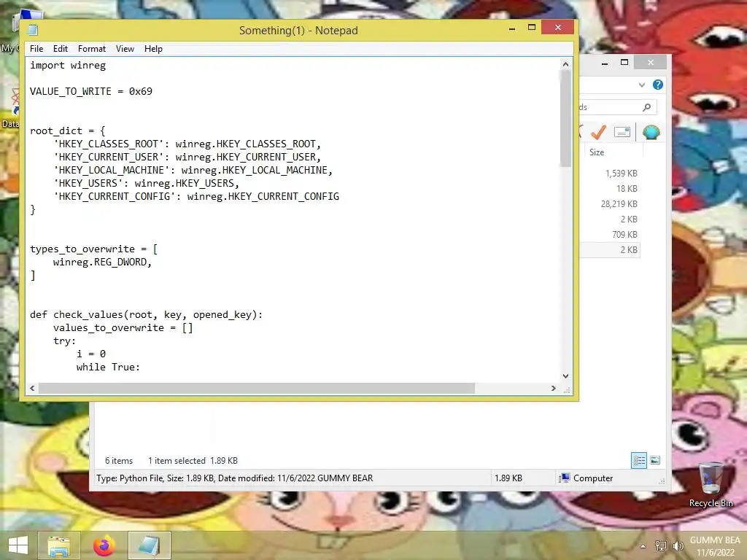Close the Notepad window

558,28
